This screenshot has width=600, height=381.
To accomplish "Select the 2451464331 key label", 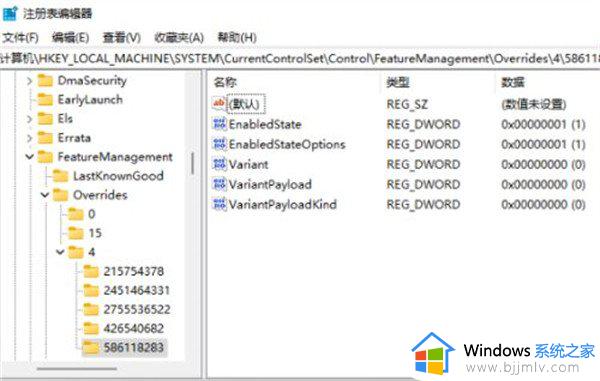I will click(137, 290).
